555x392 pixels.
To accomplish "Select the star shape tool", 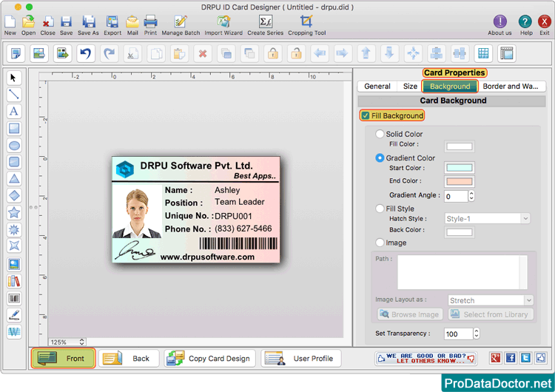I will point(14,212).
